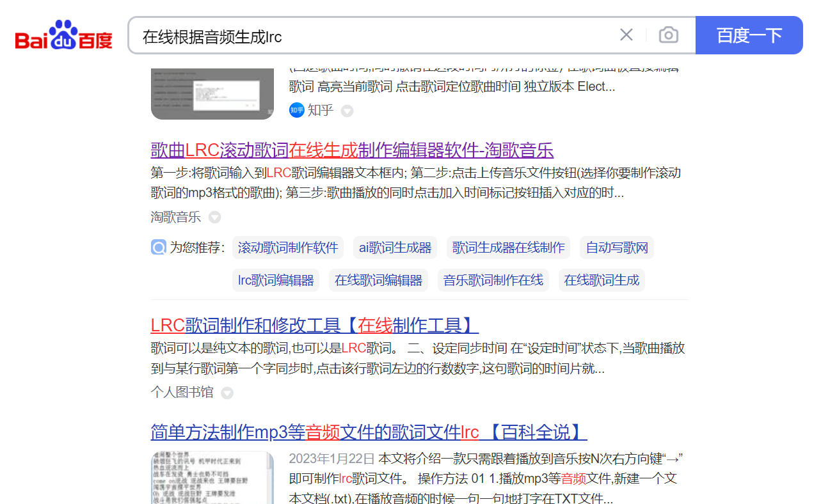Click the 知乎 source icon

(296, 110)
